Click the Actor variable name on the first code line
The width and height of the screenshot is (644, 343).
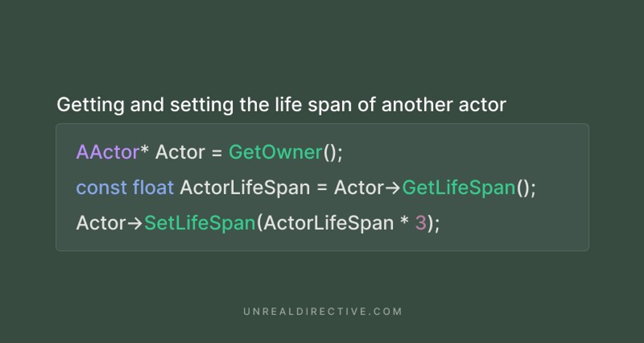pos(180,152)
